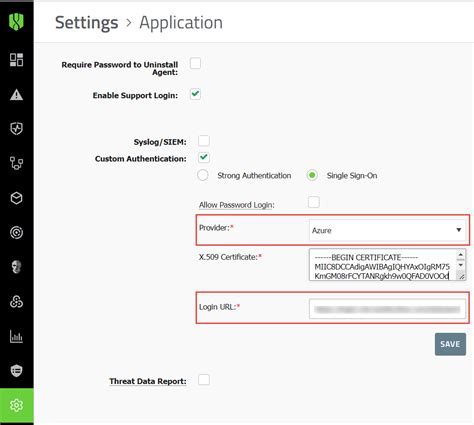This screenshot has height=425, width=474.
Task: Enable the Threat Data Report checkbox
Action: coord(204,380)
